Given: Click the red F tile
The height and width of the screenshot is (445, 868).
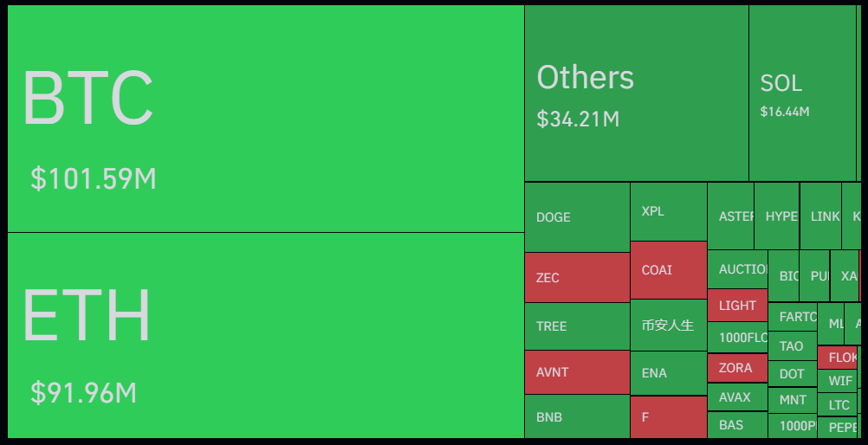Looking at the screenshot, I should tap(668, 416).
